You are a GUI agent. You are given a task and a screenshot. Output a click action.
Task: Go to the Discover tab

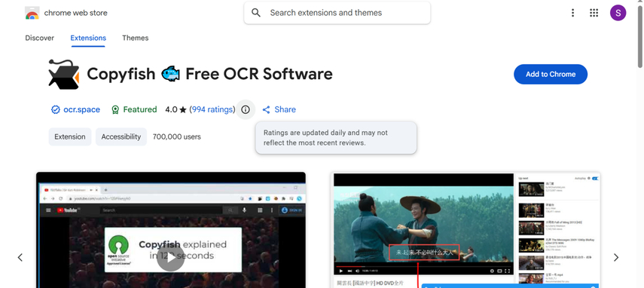(x=39, y=38)
